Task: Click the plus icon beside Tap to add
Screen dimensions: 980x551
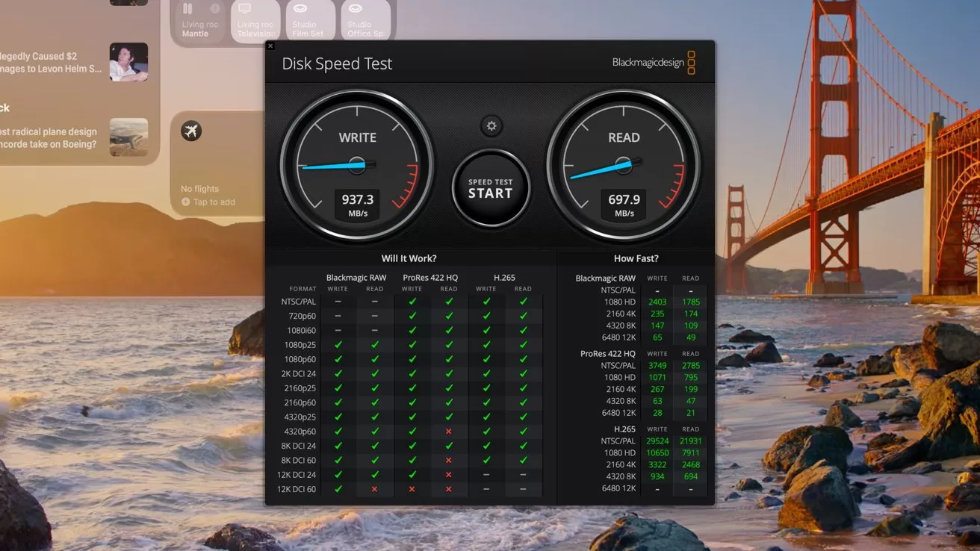Action: pos(185,202)
